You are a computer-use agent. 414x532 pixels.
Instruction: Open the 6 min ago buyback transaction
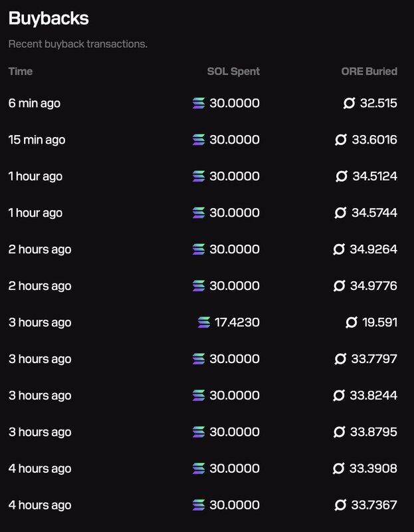35,103
